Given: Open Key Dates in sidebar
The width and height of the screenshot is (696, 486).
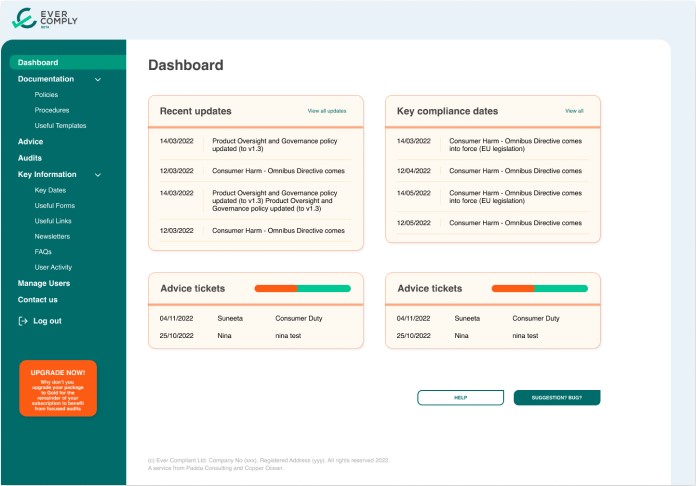Looking at the screenshot, I should 50,190.
